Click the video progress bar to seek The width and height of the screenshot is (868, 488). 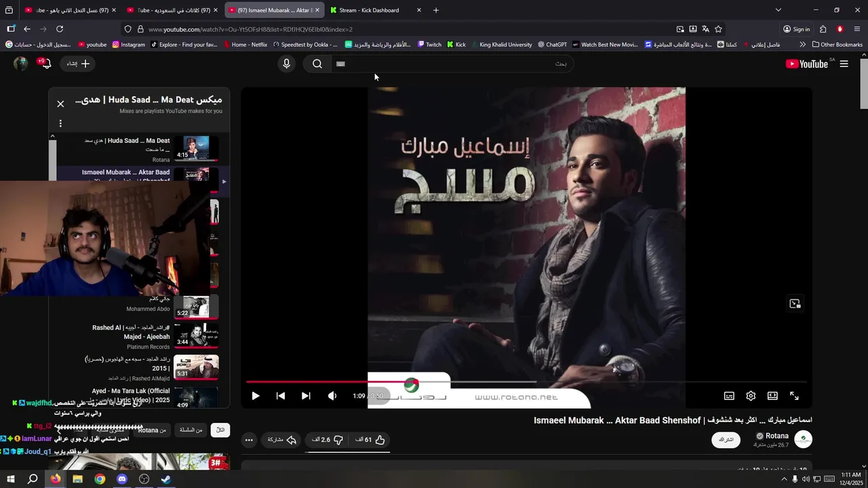click(526, 382)
